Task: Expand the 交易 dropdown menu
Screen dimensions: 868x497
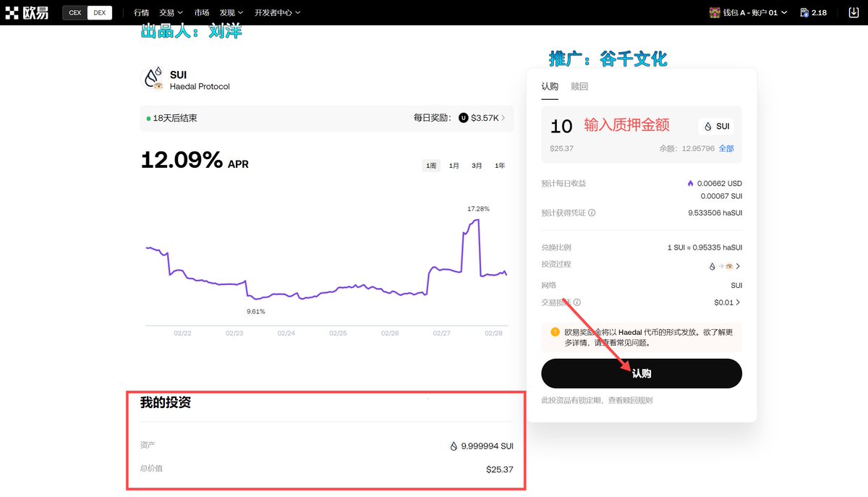Action: [x=171, y=13]
